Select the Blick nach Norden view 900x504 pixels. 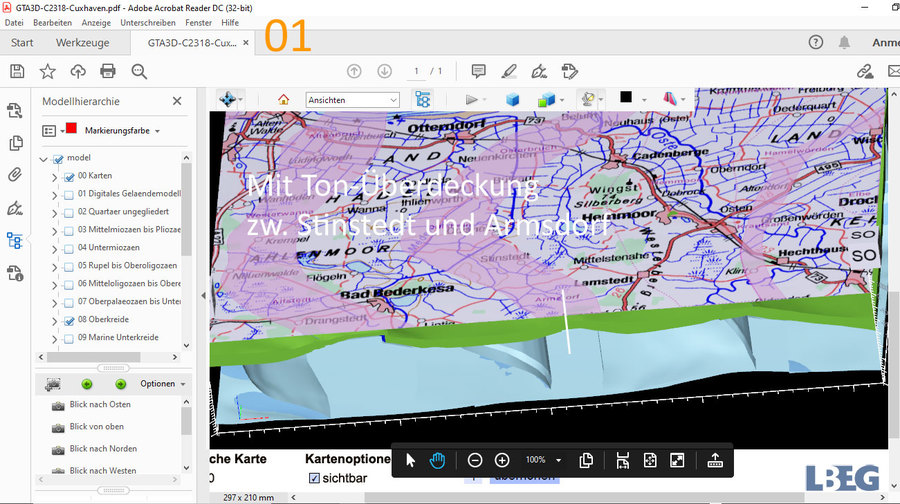[x=103, y=448]
